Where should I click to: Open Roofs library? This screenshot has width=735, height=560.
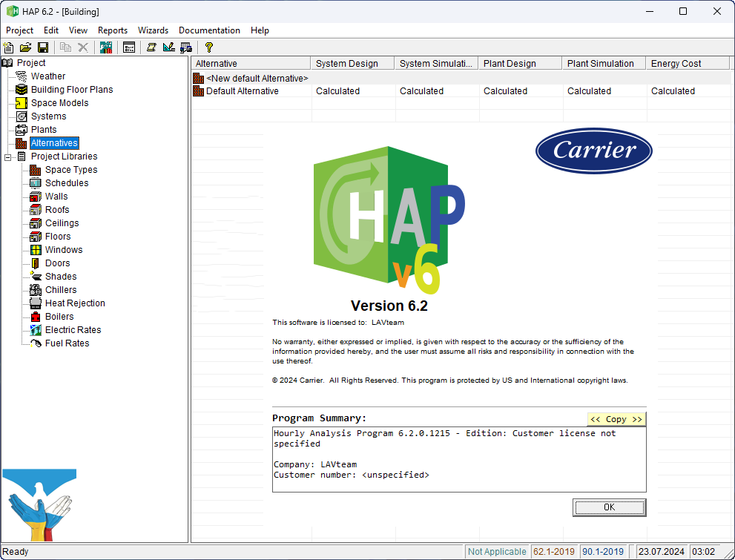click(56, 209)
